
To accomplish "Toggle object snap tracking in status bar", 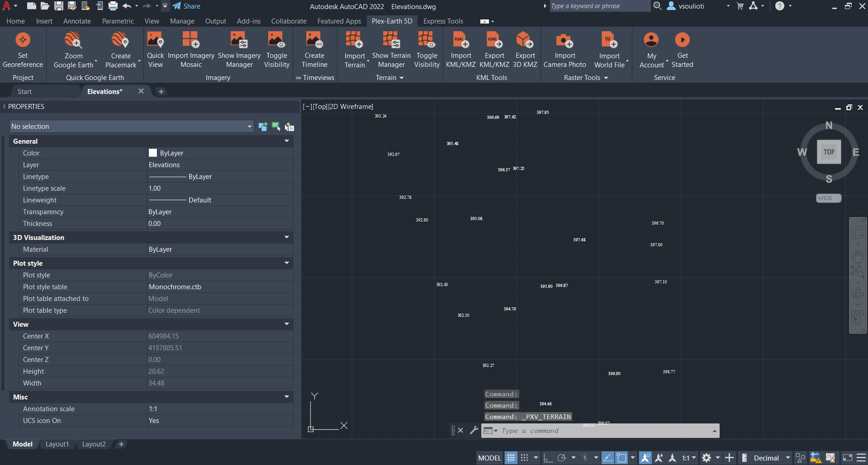I will coord(607,458).
